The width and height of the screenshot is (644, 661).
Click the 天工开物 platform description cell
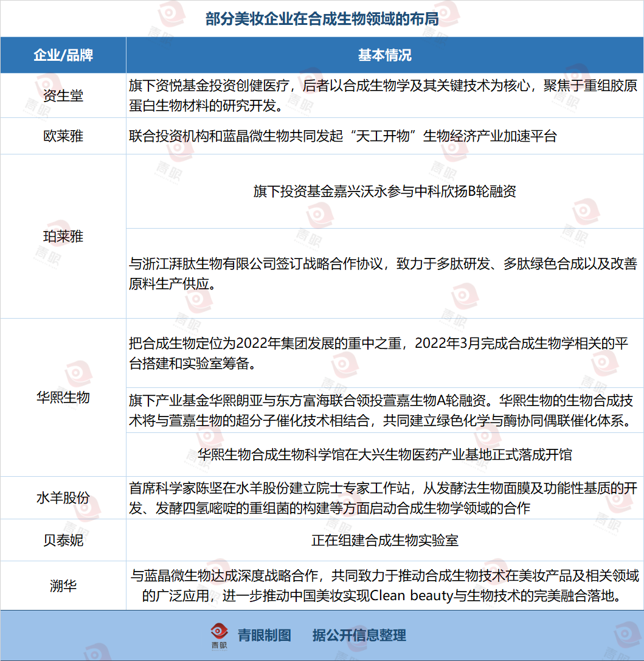tap(385, 136)
